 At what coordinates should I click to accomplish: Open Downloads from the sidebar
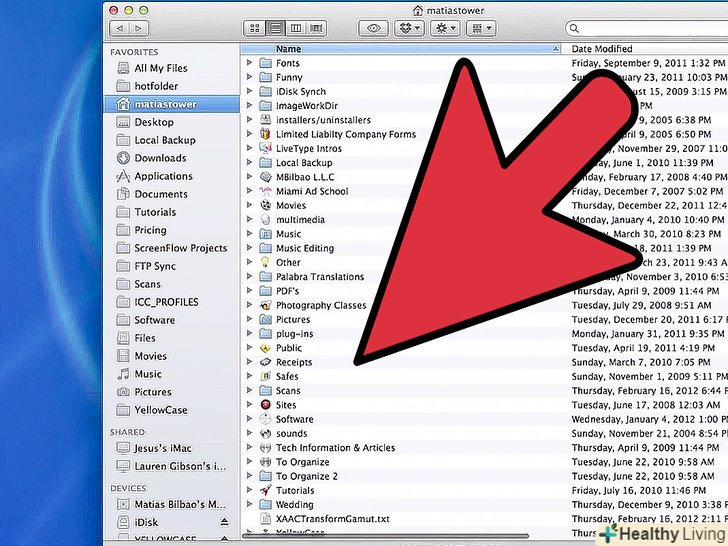click(160, 158)
